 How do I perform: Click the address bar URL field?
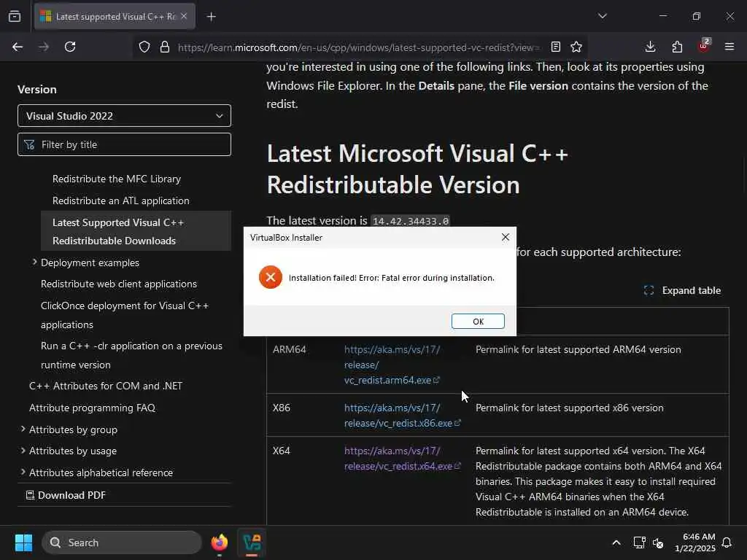coord(357,47)
